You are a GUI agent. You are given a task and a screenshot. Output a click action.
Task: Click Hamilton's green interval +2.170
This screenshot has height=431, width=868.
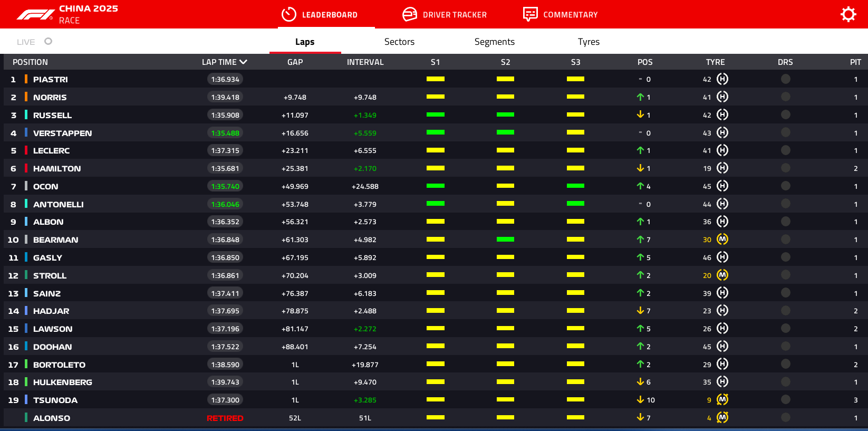(365, 169)
